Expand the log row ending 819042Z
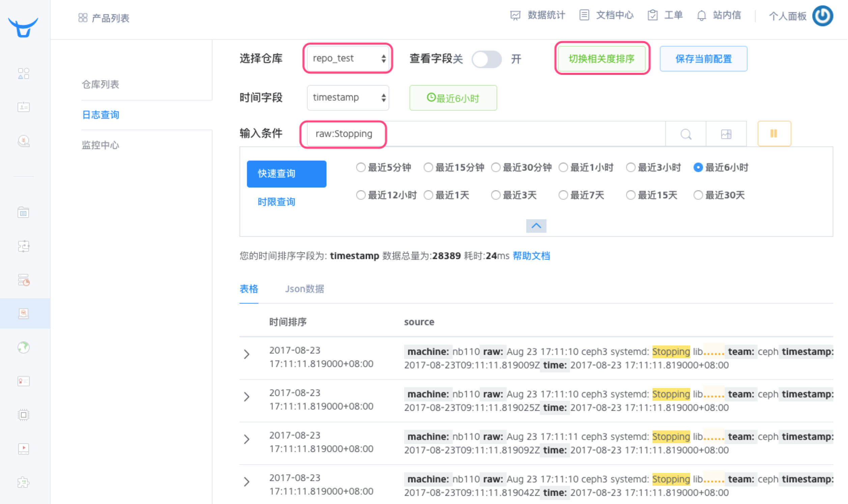Viewport: 848px width, 504px height. coord(247,482)
